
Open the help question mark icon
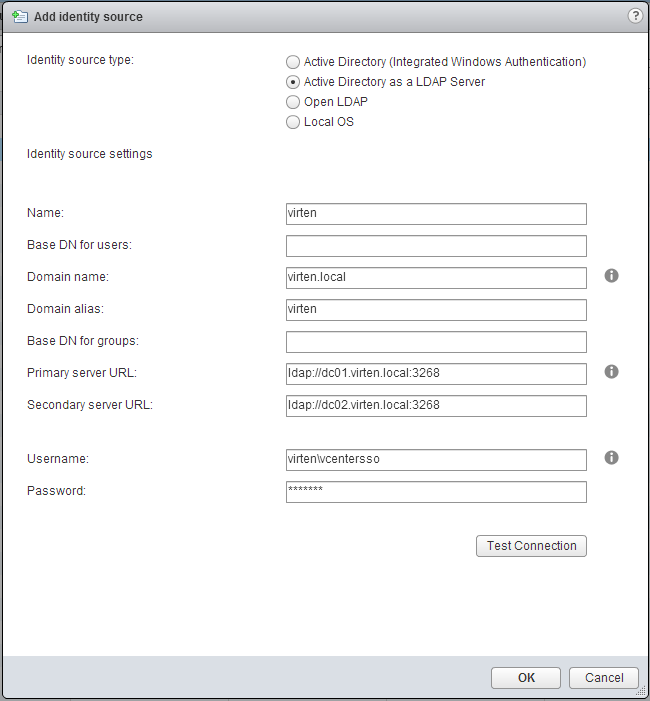tap(635, 16)
